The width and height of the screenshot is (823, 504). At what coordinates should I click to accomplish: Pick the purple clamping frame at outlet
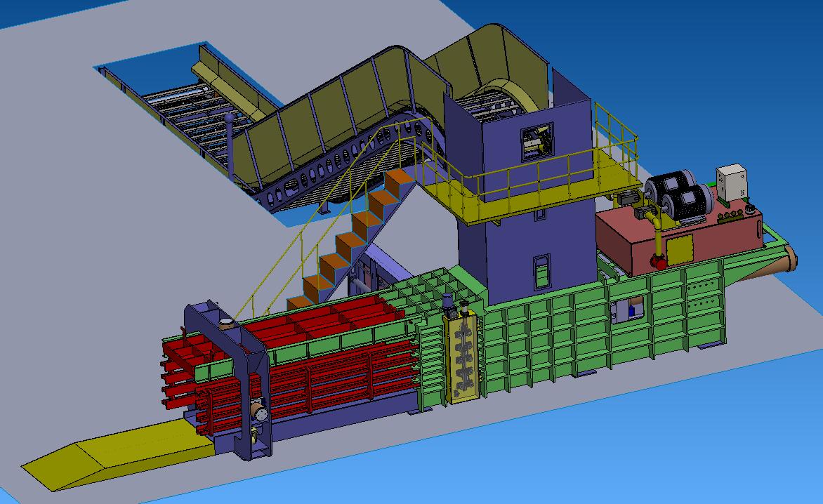229,380
